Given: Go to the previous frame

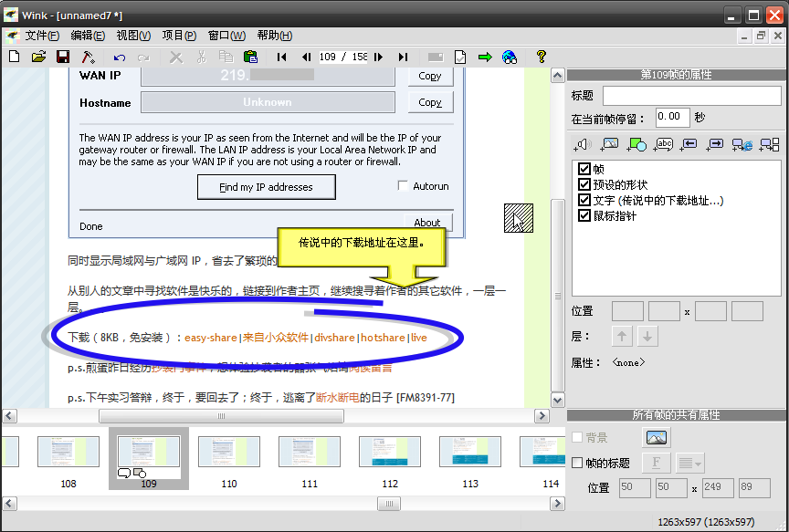Looking at the screenshot, I should [306, 57].
